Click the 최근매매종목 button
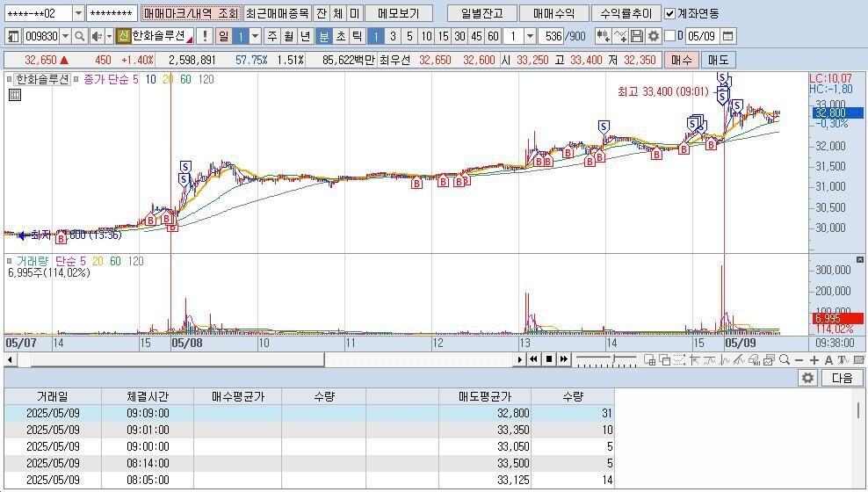Screen dimensions: 868x492 pos(277,13)
